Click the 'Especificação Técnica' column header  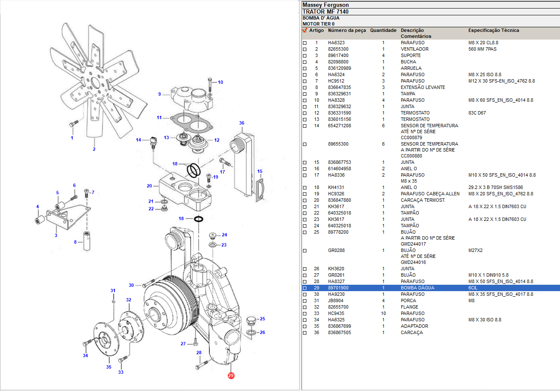pos(494,31)
